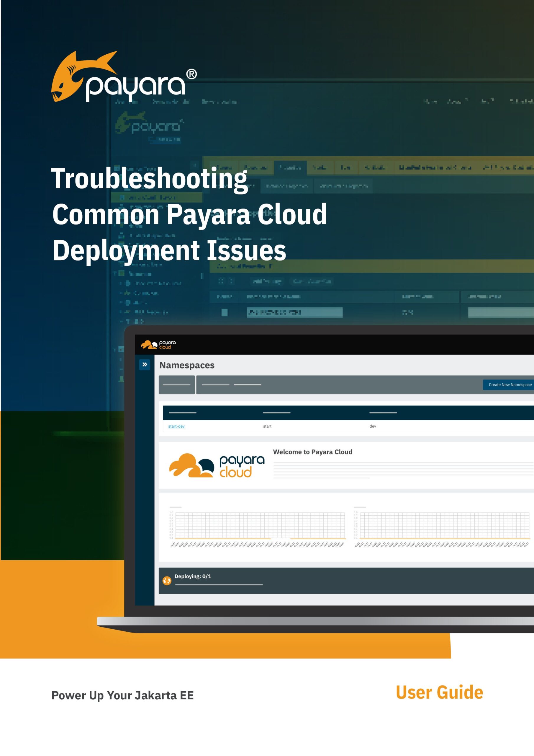Click the first column header in namespace table

(182, 413)
